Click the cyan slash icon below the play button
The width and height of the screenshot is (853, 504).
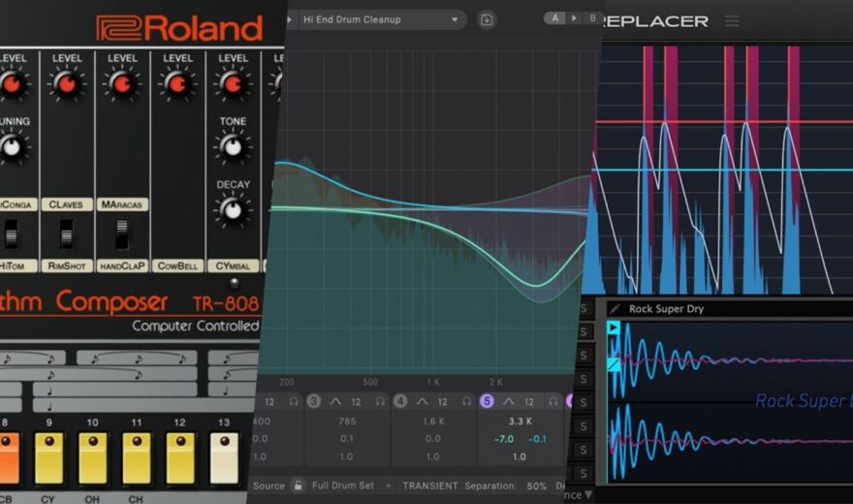click(614, 364)
